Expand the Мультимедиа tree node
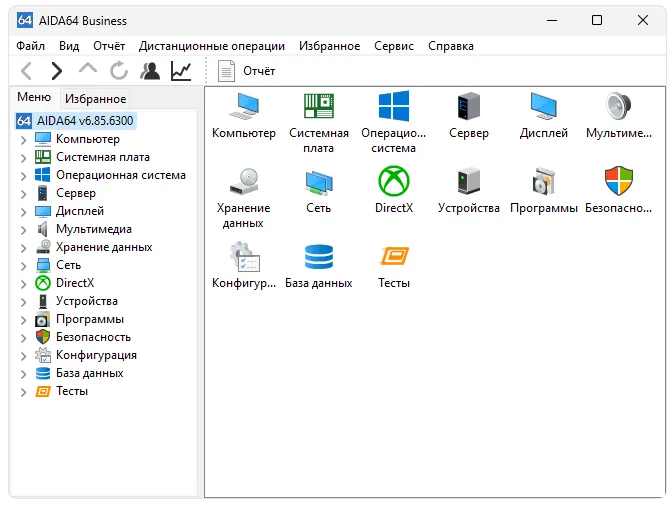This screenshot has width=672, height=505. (x=24, y=229)
